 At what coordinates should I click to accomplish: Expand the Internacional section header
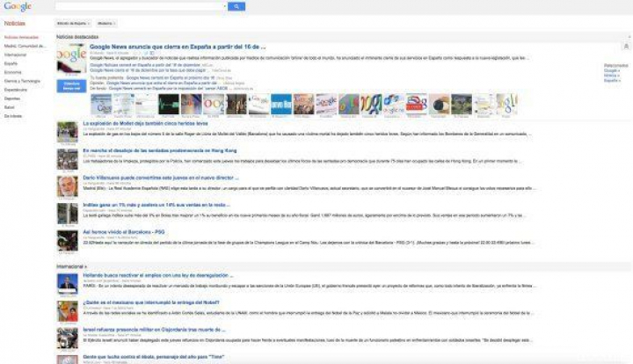[x=72, y=265]
